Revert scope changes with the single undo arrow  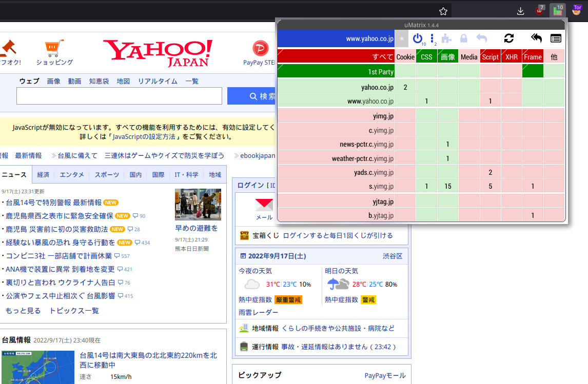[481, 38]
